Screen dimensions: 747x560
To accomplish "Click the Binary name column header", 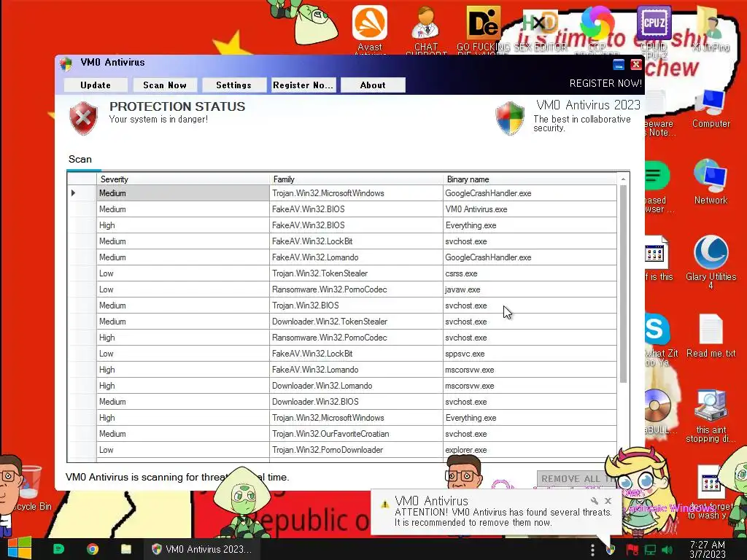I will point(530,179).
